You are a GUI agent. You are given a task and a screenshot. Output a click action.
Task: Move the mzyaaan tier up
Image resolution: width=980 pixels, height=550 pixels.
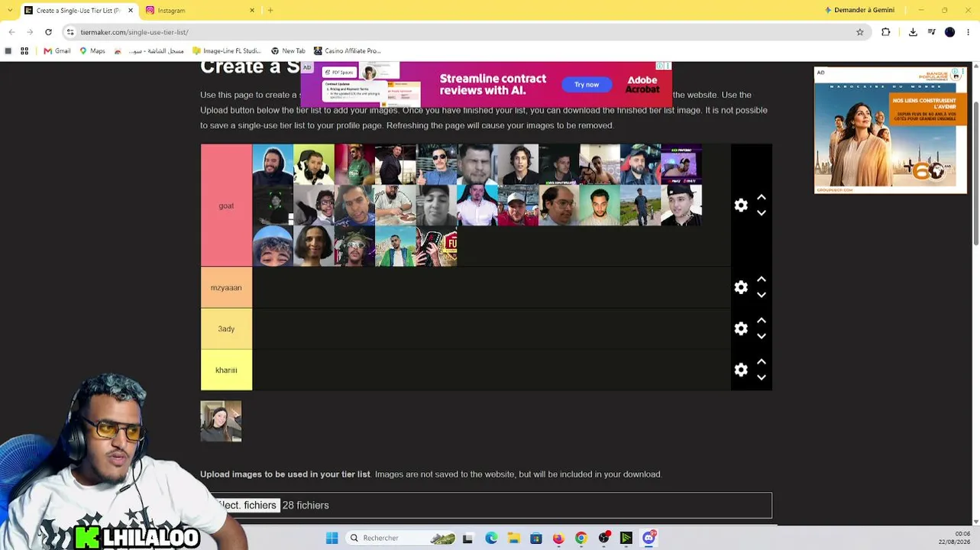coord(762,280)
